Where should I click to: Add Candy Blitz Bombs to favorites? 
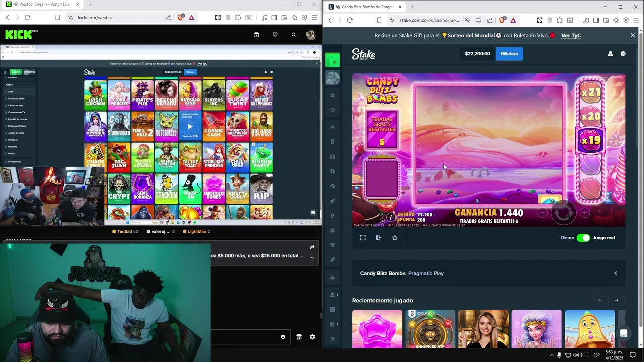click(395, 238)
